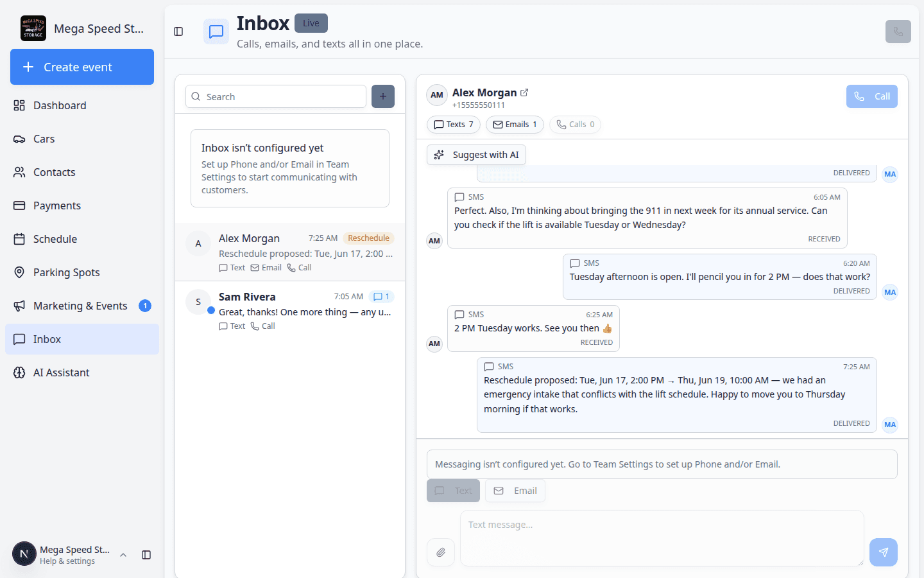Screen dimensions: 924x578
Task: Click the N user avatar at bottom left
Action: pos(24,554)
